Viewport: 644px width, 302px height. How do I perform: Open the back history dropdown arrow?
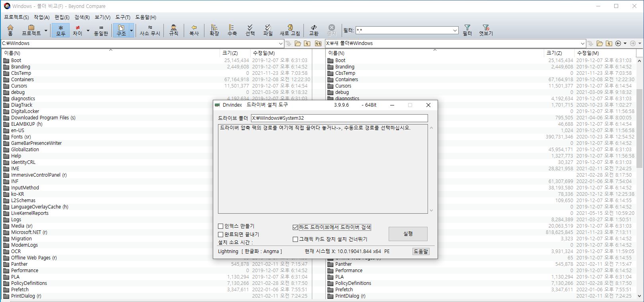pos(625,43)
